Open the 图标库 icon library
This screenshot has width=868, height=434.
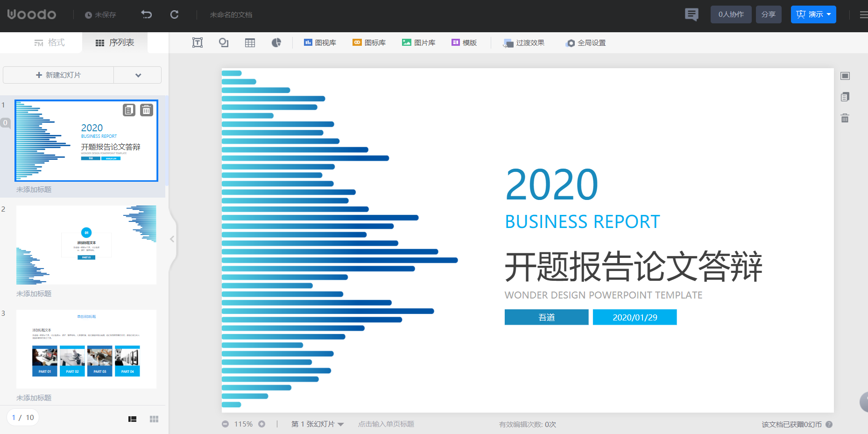click(369, 43)
